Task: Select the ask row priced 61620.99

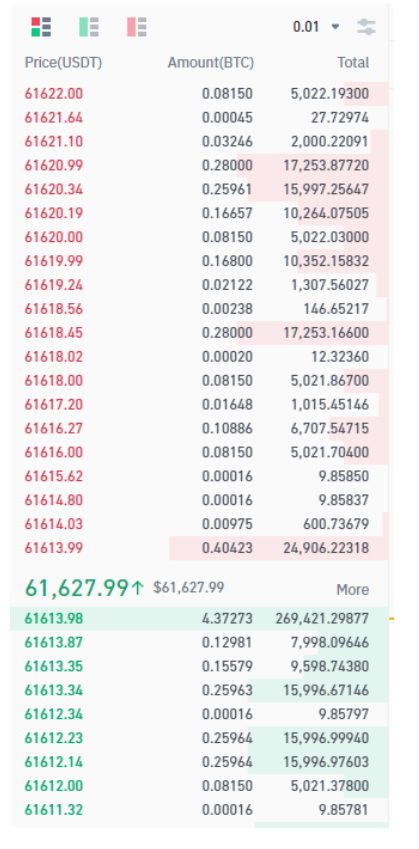Action: tap(199, 165)
